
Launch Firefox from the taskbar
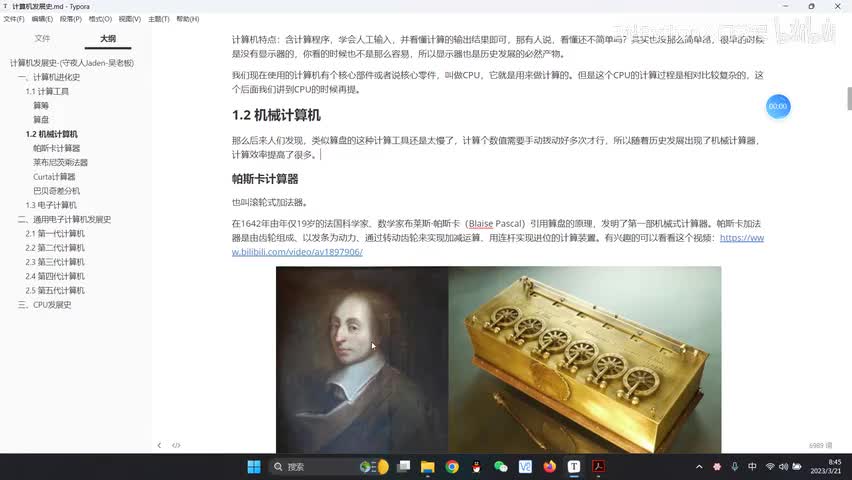[549, 466]
